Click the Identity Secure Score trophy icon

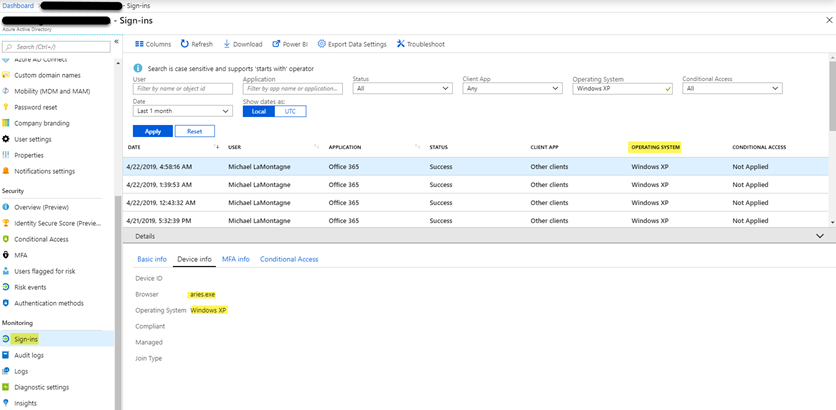click(x=6, y=223)
